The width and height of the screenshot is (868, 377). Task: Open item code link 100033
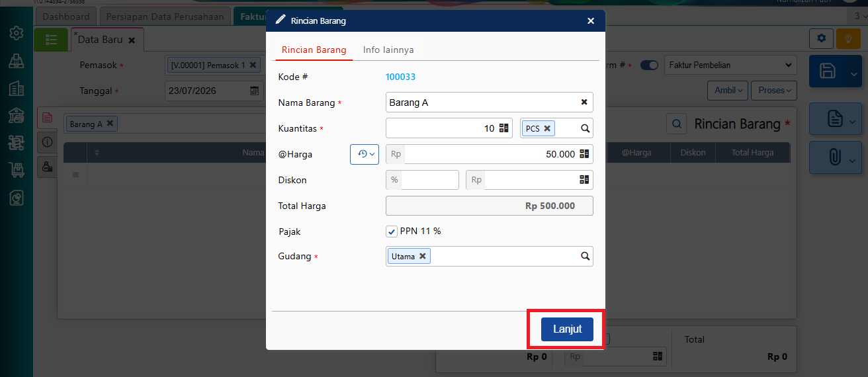400,77
